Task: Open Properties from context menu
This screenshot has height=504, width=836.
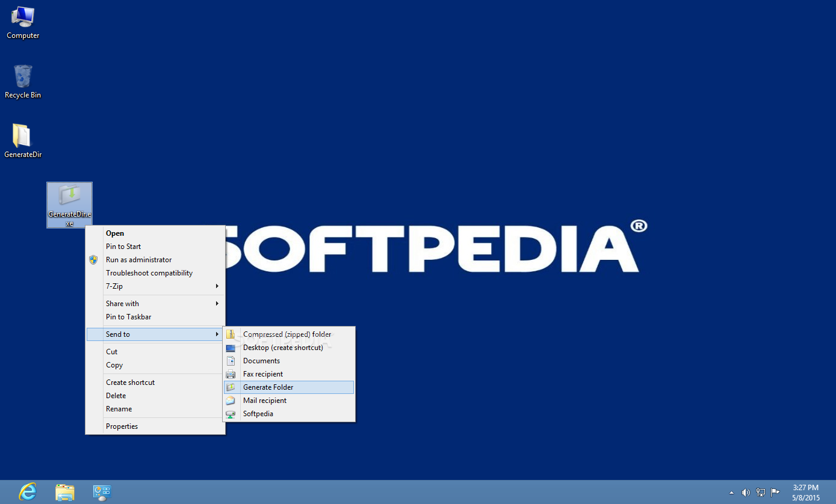Action: coord(155,426)
